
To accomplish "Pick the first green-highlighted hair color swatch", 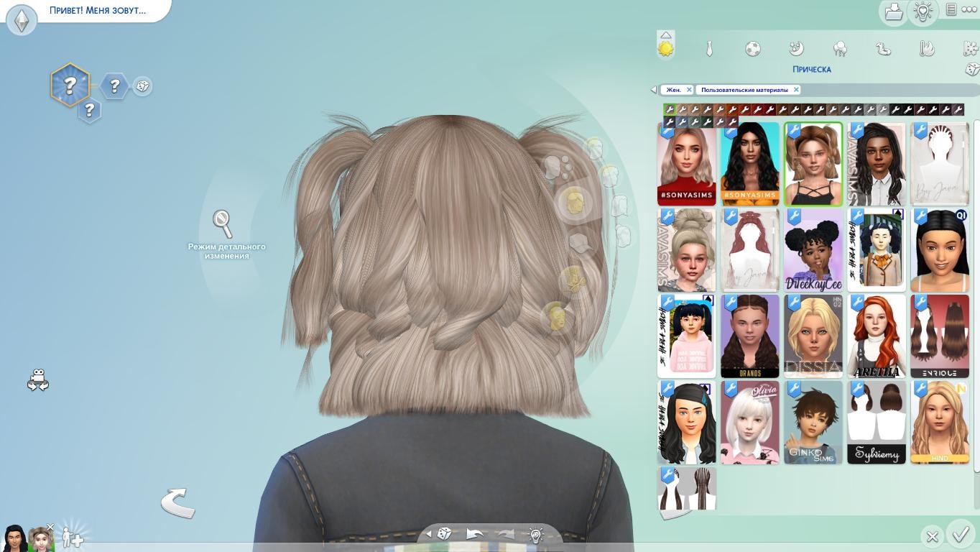I will [x=669, y=110].
